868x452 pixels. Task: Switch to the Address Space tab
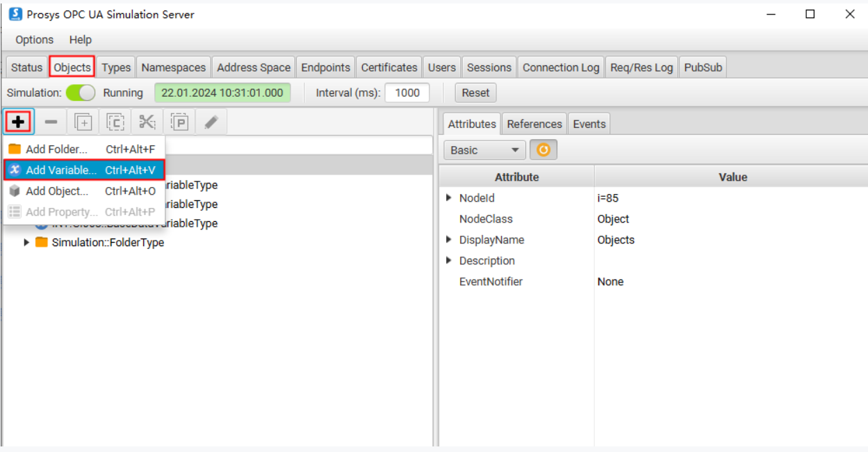coord(254,67)
